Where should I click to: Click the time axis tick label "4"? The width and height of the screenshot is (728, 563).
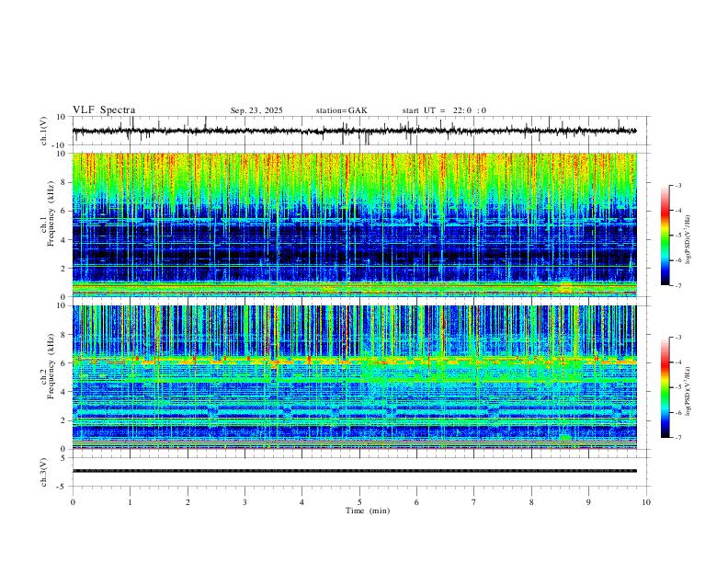pos(302,502)
